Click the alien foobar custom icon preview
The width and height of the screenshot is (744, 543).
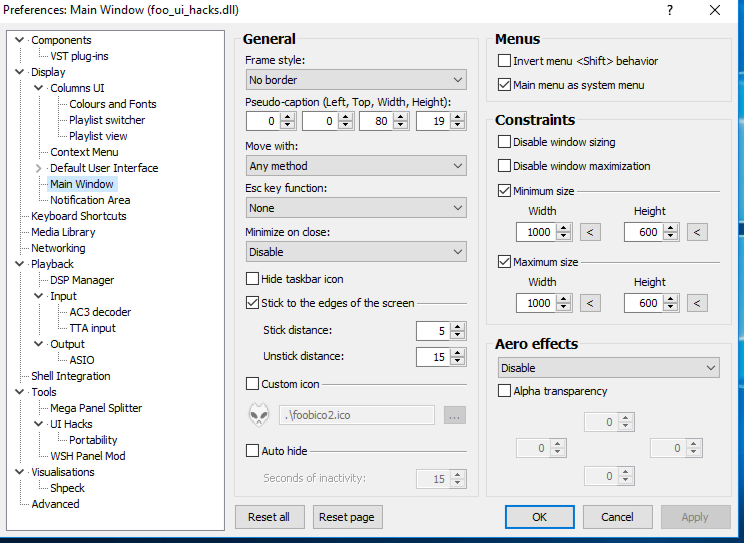258,415
